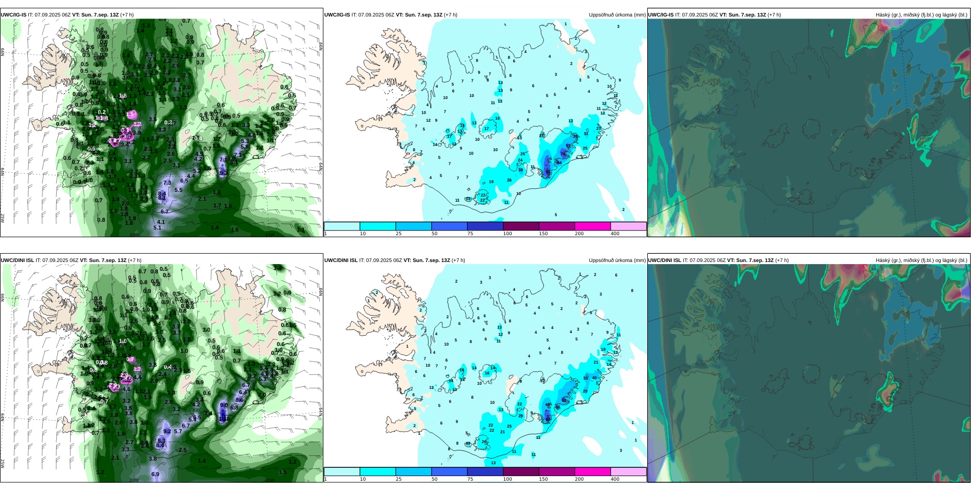This screenshot has height=490, width=980.
Task: Pick the 100–150 mm purple swatch in DINI ISL legend
Action: point(521,471)
